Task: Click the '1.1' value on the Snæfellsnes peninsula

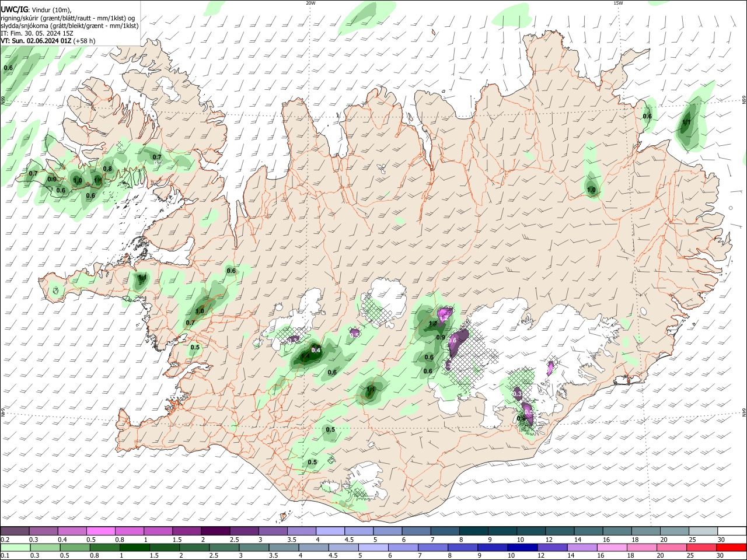Action: 142,278
